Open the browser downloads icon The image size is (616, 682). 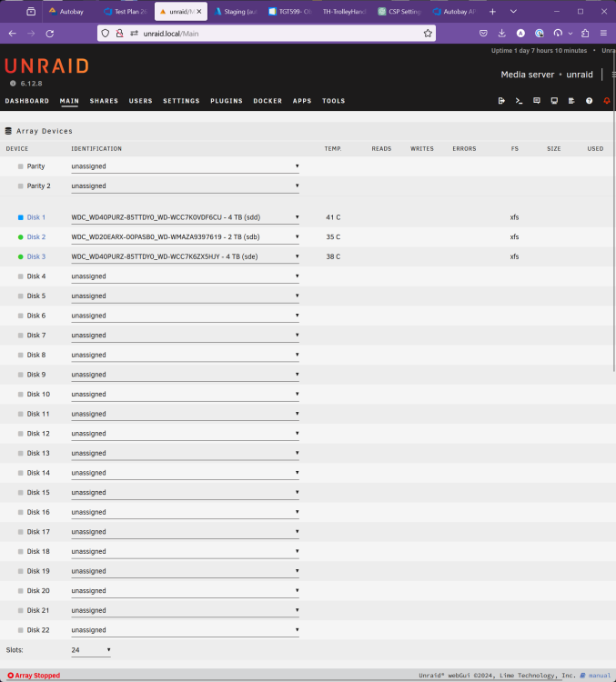coord(502,34)
